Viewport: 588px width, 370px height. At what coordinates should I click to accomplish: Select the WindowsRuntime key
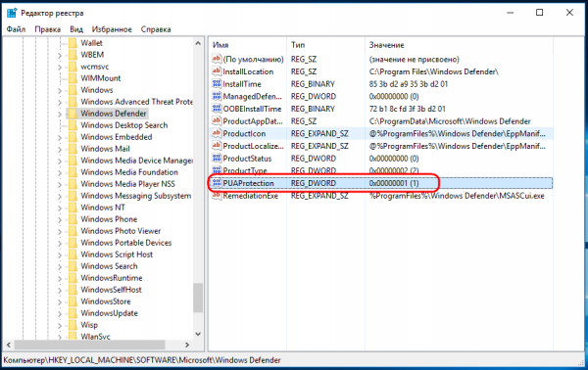coord(112,278)
